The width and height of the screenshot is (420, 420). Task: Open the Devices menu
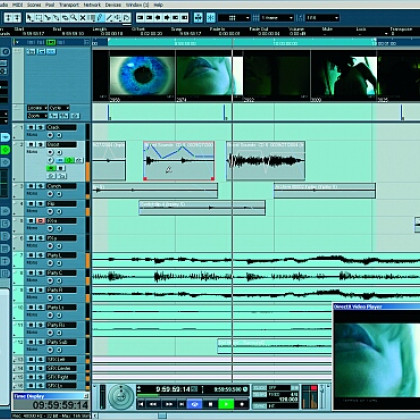pyautogui.click(x=113, y=5)
